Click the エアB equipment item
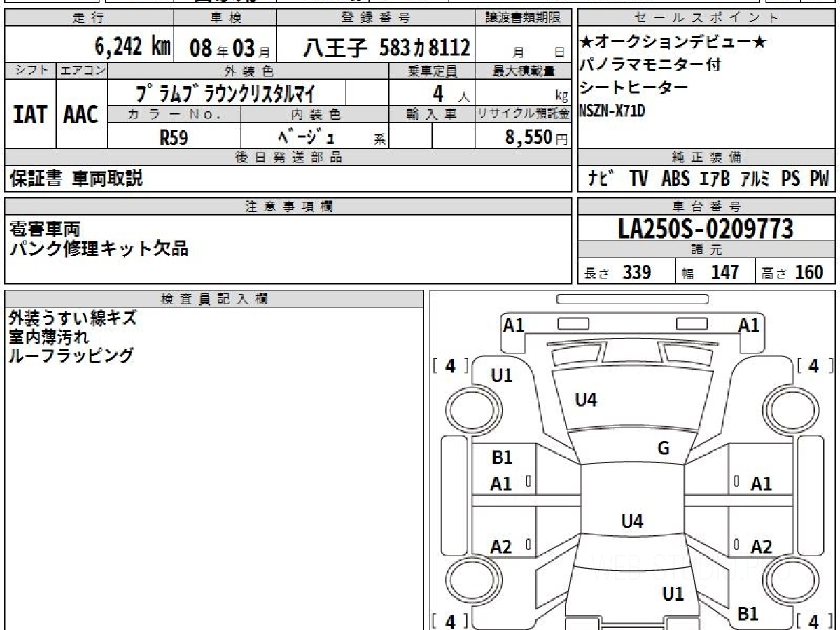The width and height of the screenshot is (840, 630). coord(715,178)
